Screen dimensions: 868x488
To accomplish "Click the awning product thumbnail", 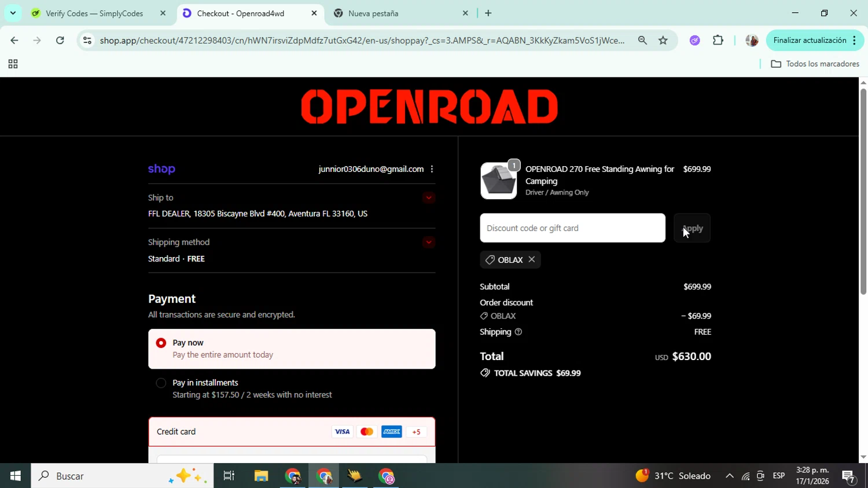I will tap(498, 181).
